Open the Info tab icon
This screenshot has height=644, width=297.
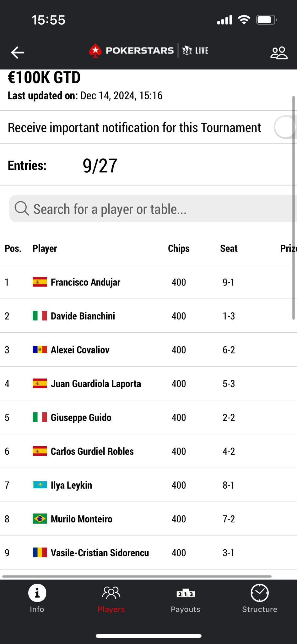[37, 593]
